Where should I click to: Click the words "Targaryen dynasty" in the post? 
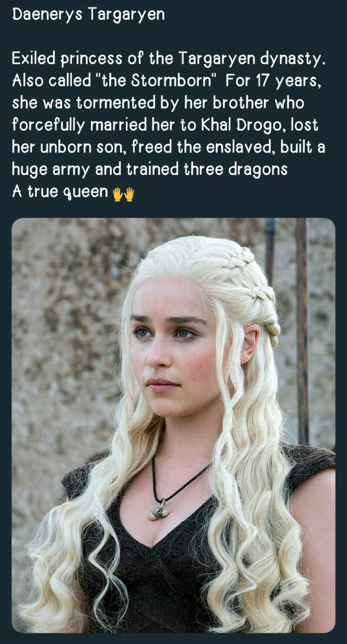coord(251,58)
